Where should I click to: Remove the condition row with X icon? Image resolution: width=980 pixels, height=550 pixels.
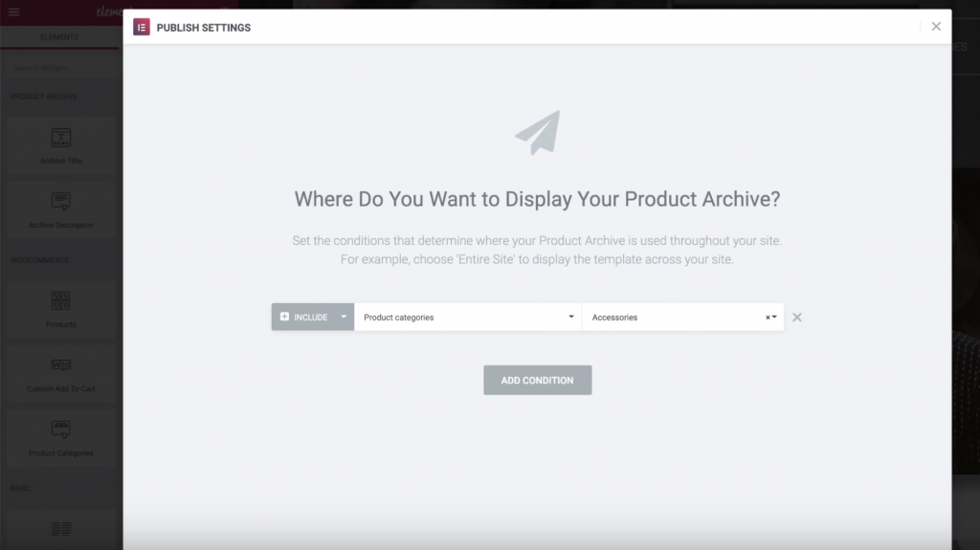click(797, 318)
